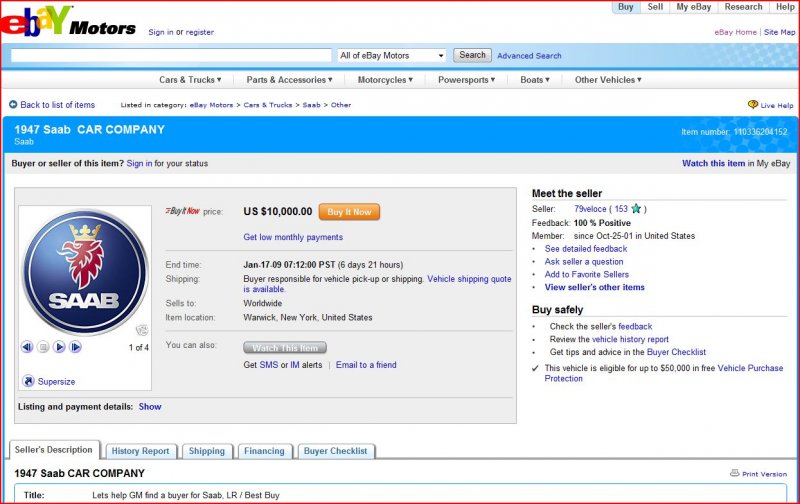Select the Seller's Description tab

pyautogui.click(x=54, y=450)
